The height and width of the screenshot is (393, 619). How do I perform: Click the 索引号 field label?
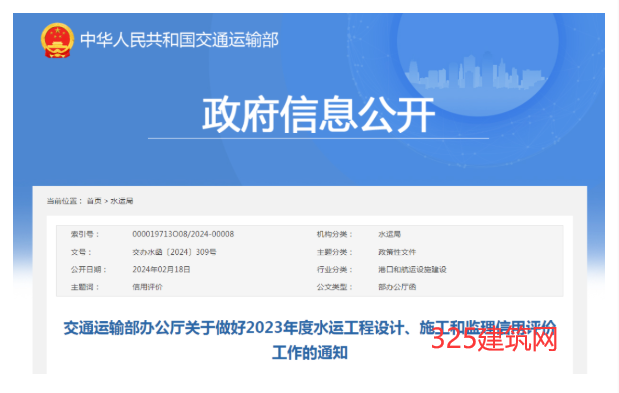[x=85, y=234]
